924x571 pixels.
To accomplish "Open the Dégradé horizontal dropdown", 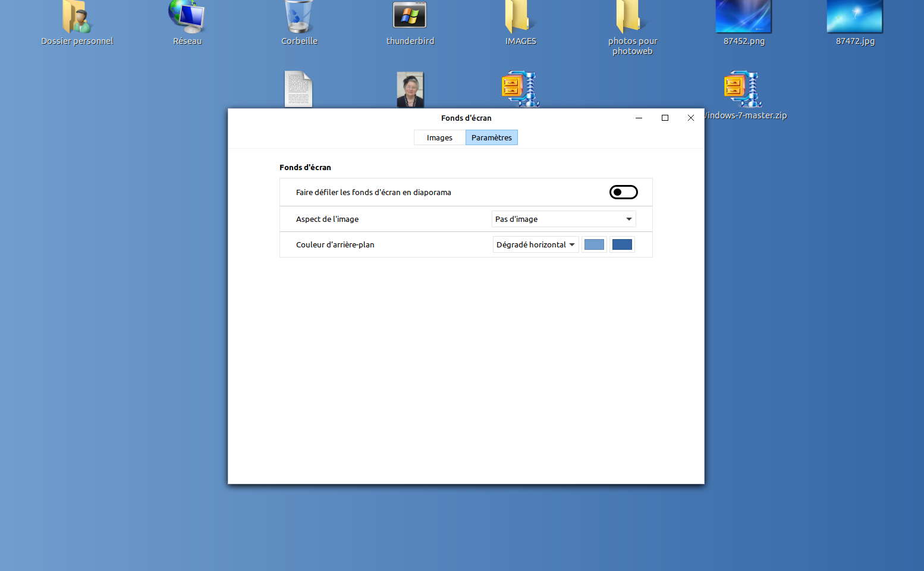I will [536, 244].
